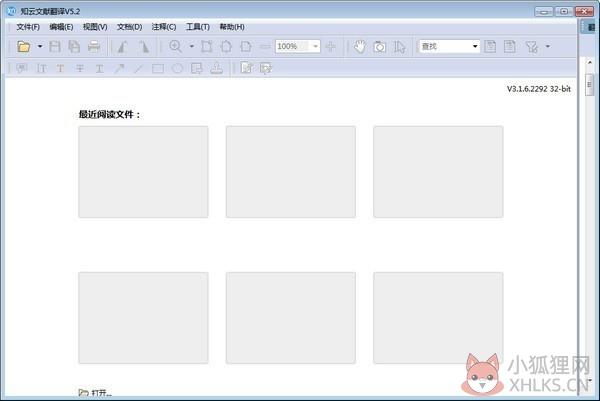The height and width of the screenshot is (401, 600).
Task: Open the 查找 search dropdown arrow
Action: click(475, 46)
